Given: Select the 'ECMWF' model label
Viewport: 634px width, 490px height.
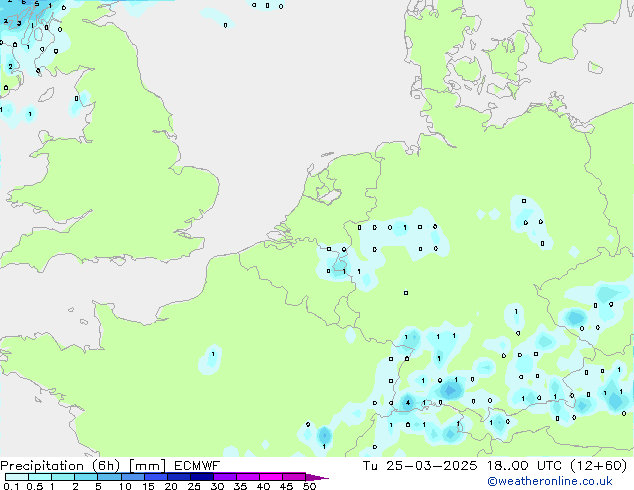Looking at the screenshot, I should point(197,466).
